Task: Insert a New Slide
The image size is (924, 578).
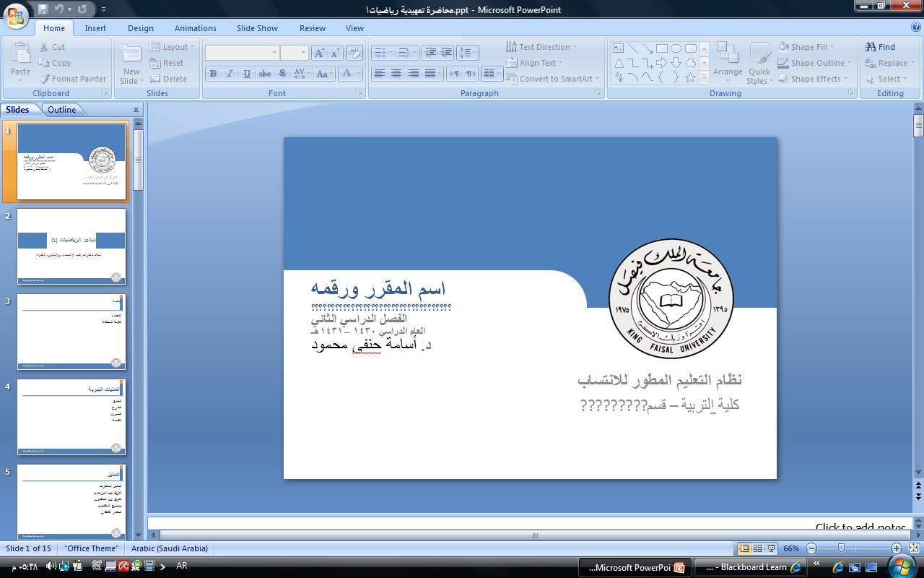Action: click(131, 63)
